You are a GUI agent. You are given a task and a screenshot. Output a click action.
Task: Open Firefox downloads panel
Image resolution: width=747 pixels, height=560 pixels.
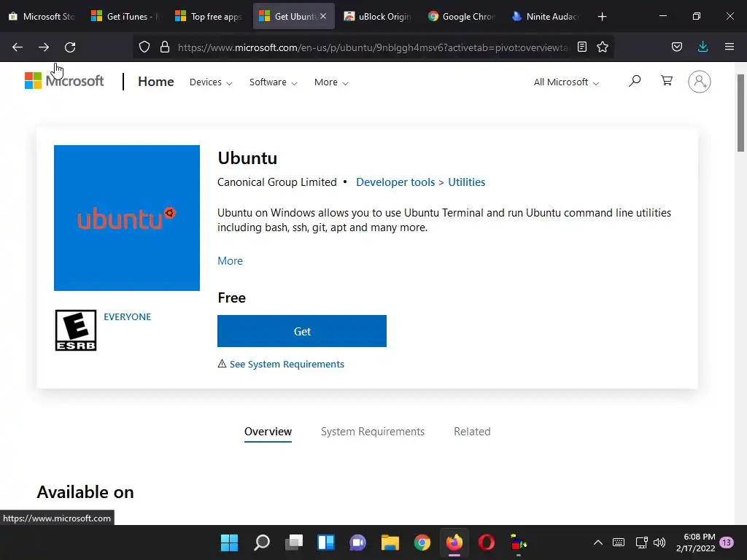(x=703, y=47)
